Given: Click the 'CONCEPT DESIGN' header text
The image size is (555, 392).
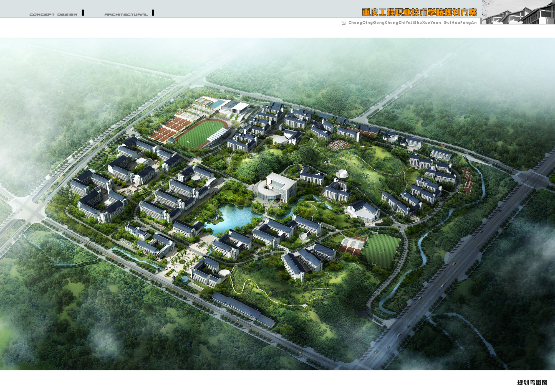Looking at the screenshot, I should (x=53, y=14).
